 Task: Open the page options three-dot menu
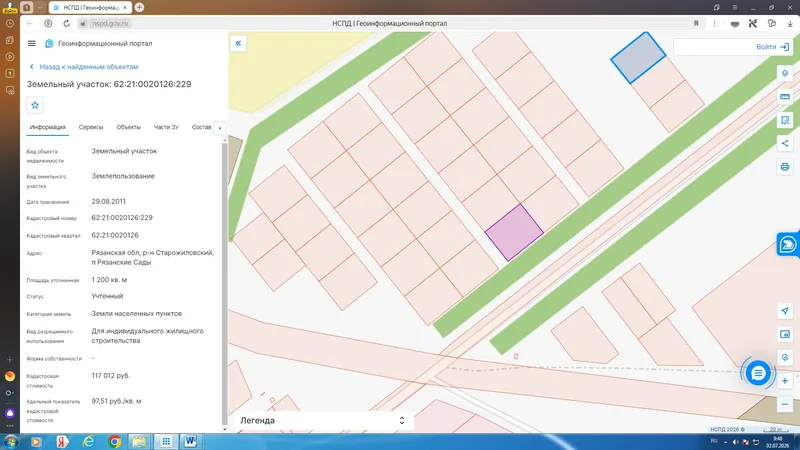pos(714,23)
